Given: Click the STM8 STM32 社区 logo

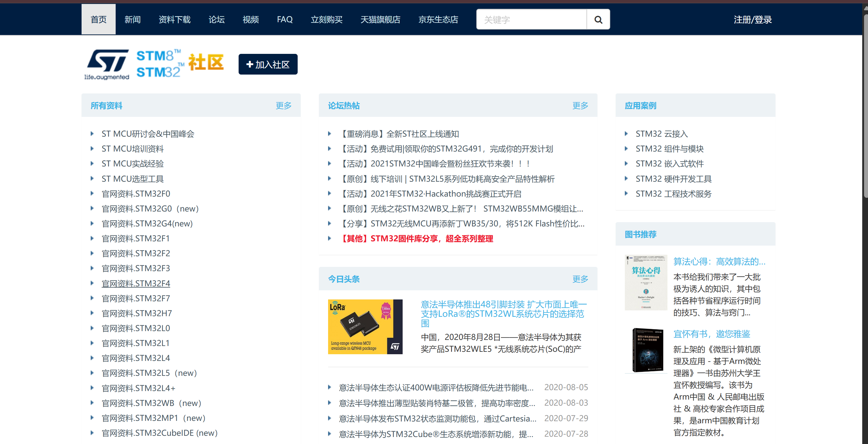Looking at the screenshot, I should tap(180, 63).
